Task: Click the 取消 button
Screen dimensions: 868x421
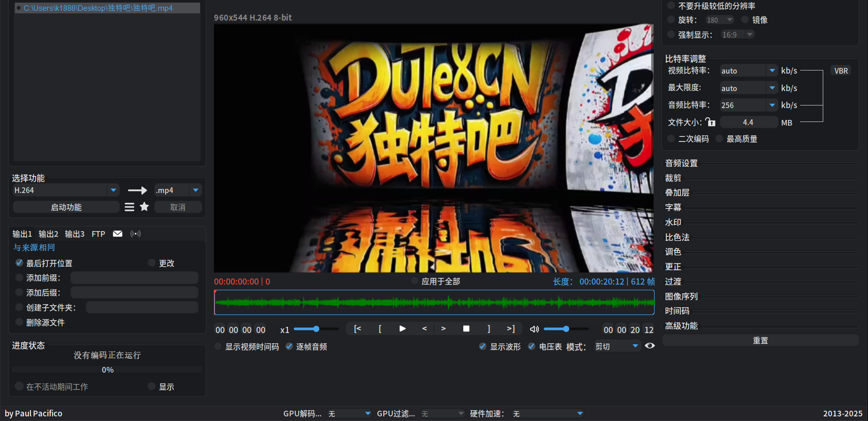Action: 178,207
